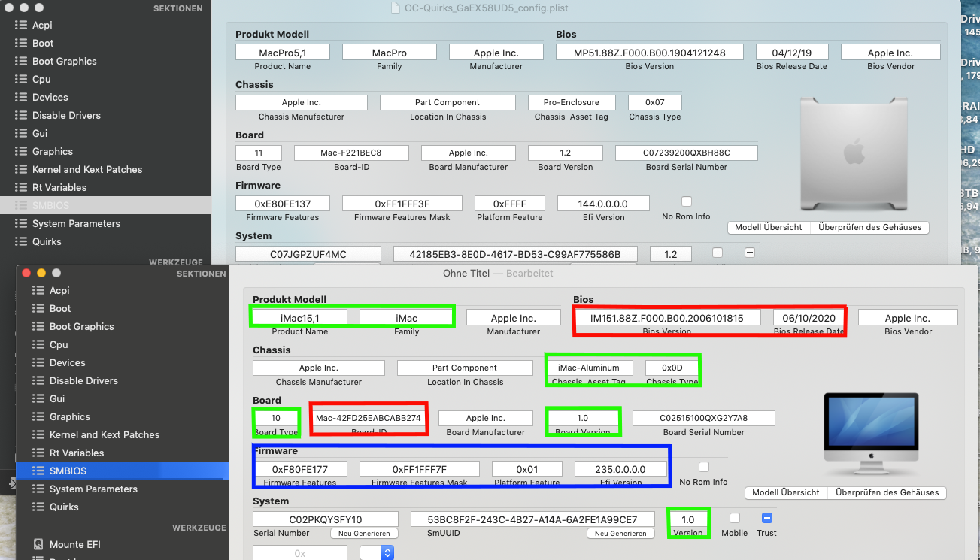
Task: Click the Mac Pro tower image in back window
Action: [x=854, y=155]
